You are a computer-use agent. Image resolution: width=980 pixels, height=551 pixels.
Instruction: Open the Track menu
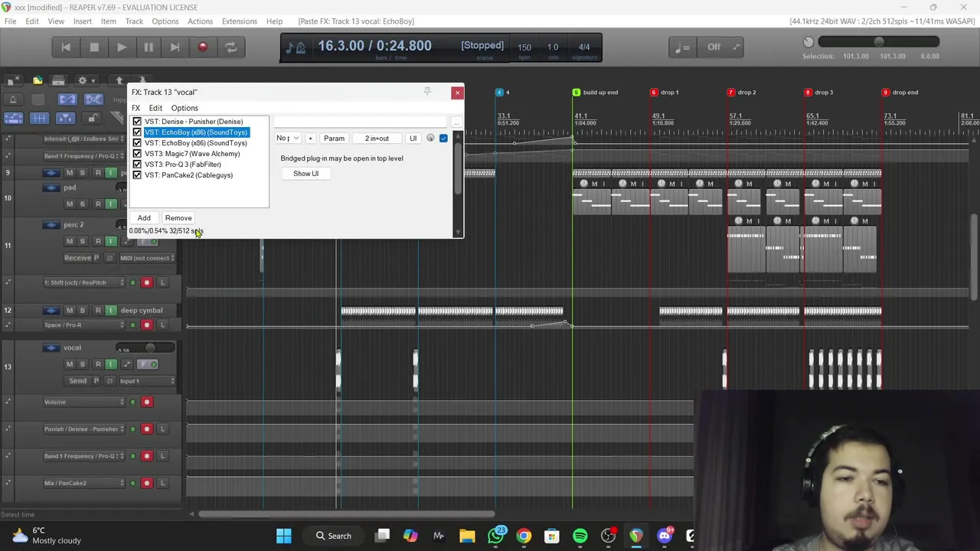click(134, 21)
